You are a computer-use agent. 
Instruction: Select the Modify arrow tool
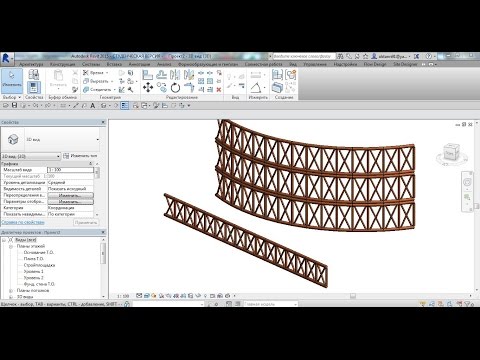(x=12, y=80)
